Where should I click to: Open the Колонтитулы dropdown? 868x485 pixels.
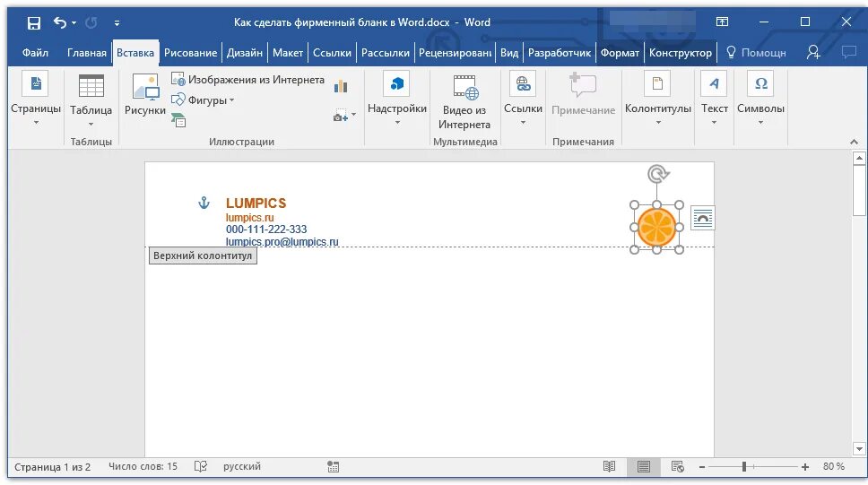click(x=657, y=99)
